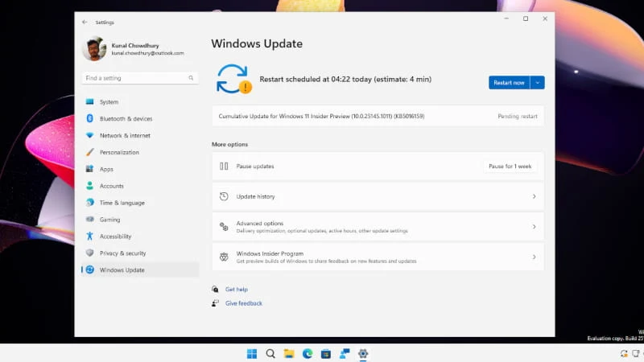Click the System monitor icon
The image size is (644, 362).
tap(89, 101)
